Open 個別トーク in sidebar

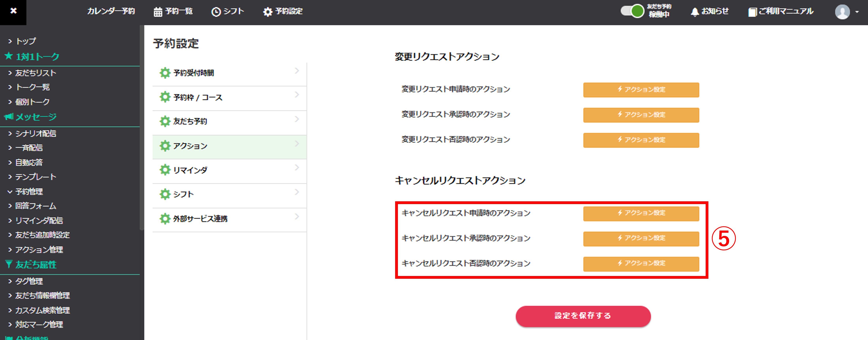pyautogui.click(x=32, y=102)
